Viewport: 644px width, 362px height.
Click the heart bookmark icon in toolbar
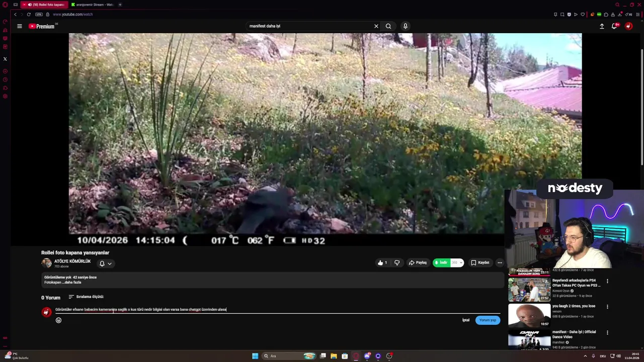(x=583, y=14)
